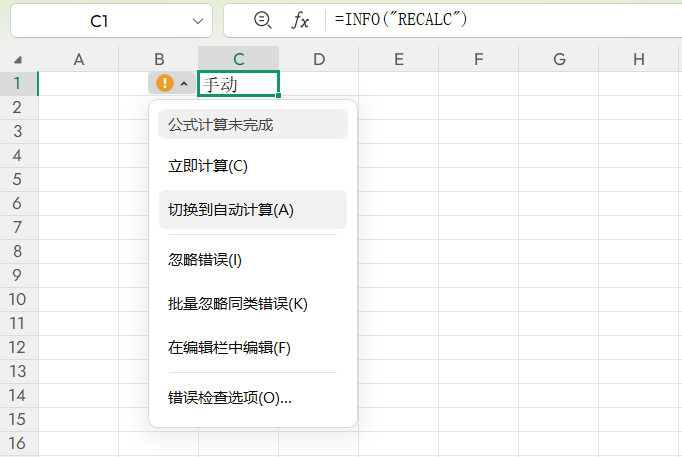Select row 2 header

[19, 107]
